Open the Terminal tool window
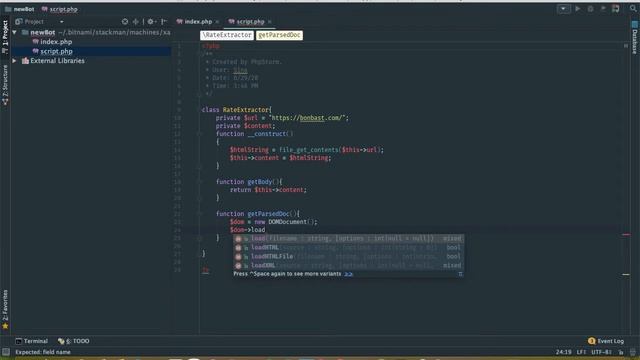 31,341
